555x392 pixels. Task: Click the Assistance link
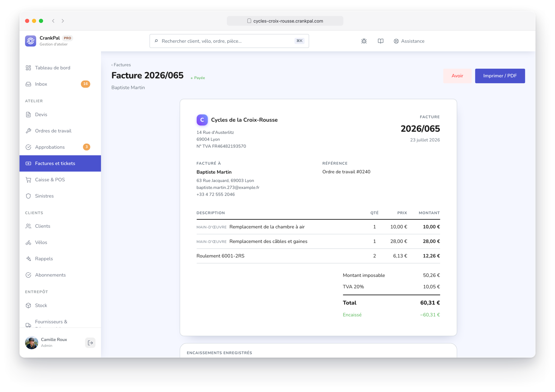(x=409, y=41)
